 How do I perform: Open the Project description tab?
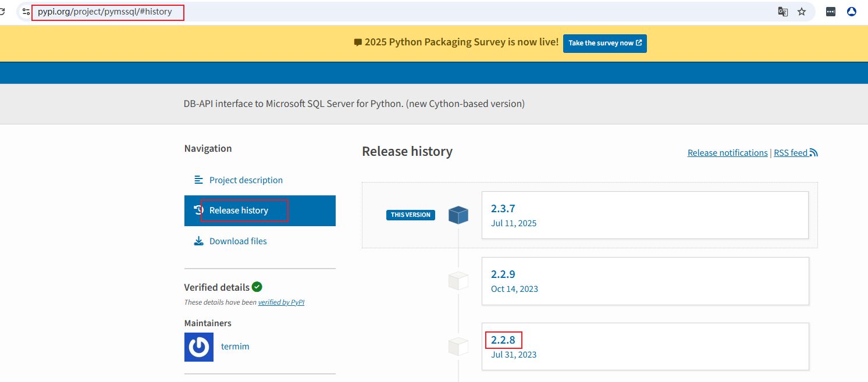click(246, 180)
